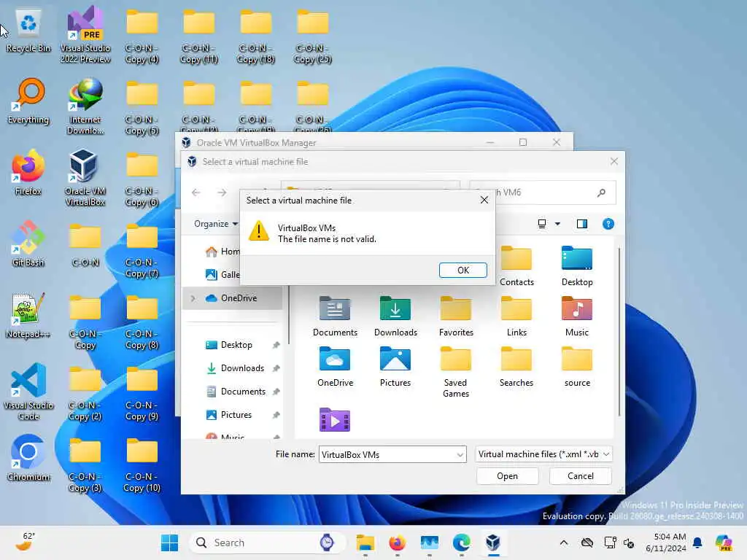
Task: Open Oracle VM VirtualBox desktop shortcut
Action: point(85,178)
